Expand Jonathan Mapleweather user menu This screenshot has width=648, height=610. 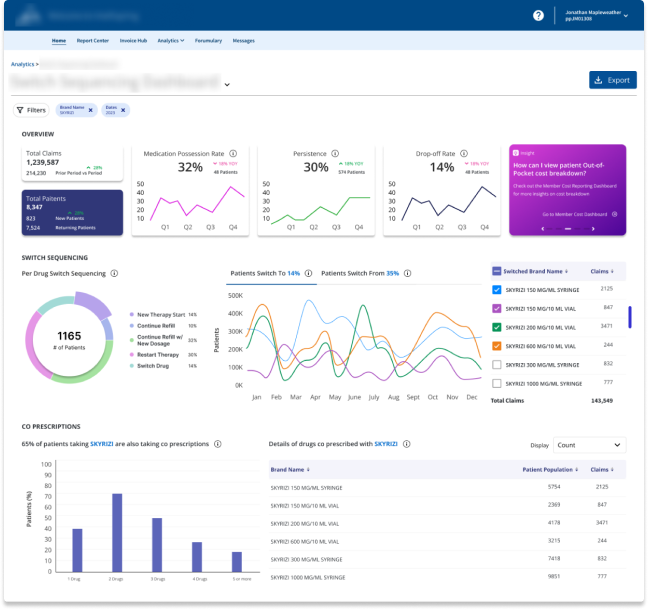point(597,16)
